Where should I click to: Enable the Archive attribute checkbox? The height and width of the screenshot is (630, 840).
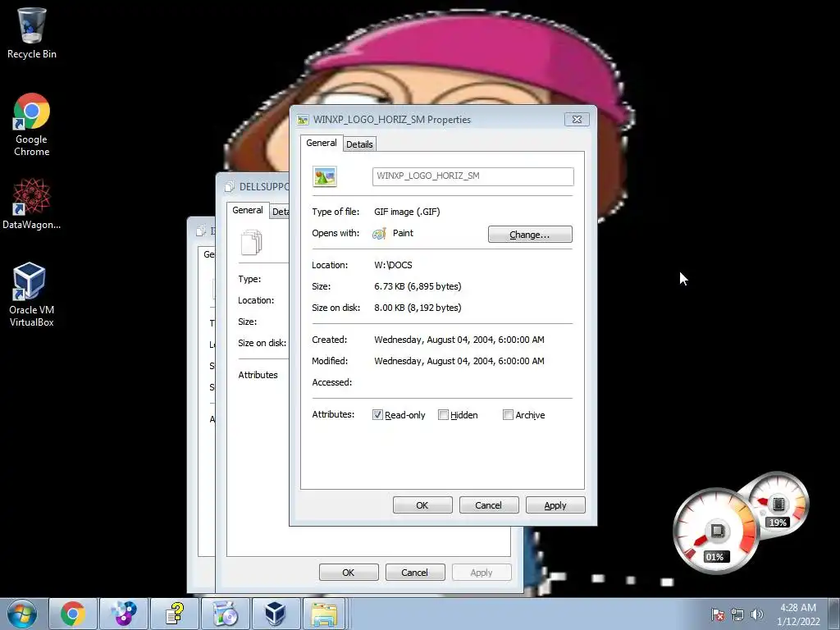point(508,414)
